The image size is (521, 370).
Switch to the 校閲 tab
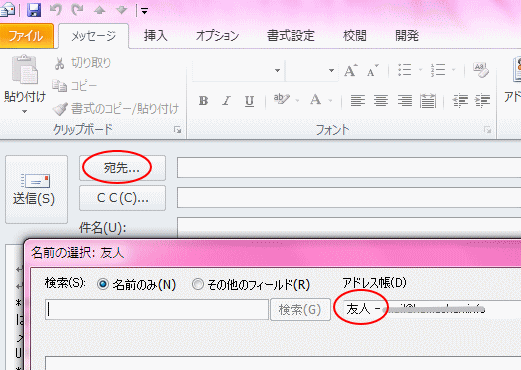coord(355,36)
